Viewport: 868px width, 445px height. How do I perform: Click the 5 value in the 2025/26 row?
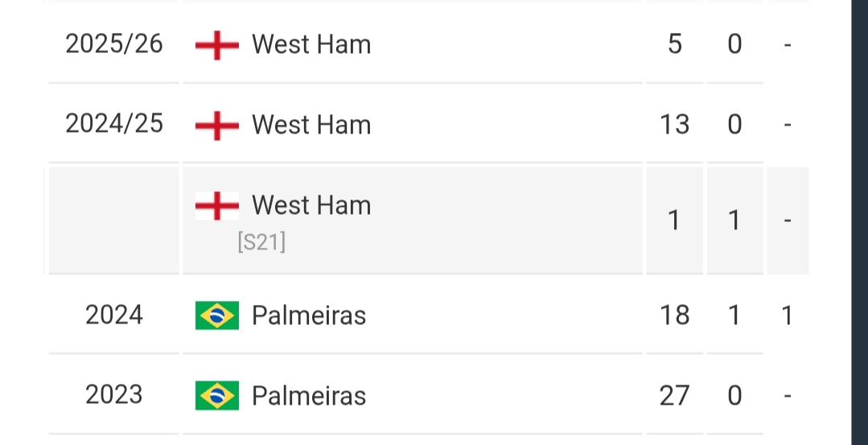[674, 44]
